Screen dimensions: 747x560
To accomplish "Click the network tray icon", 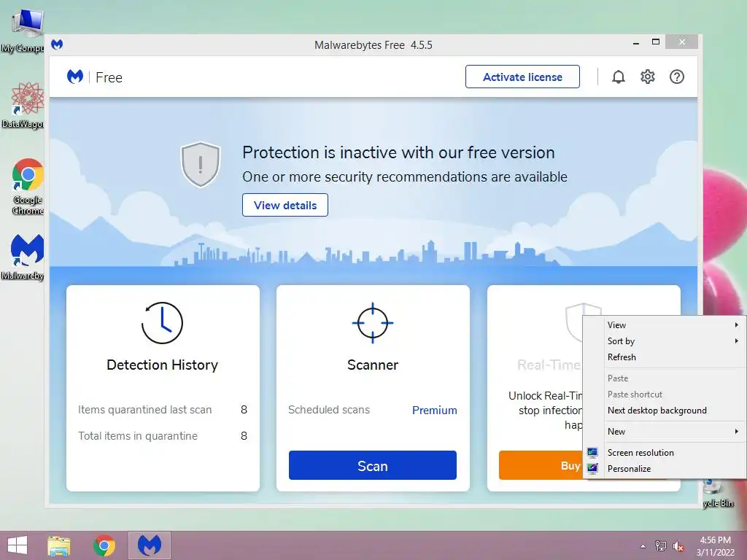I will coord(661,545).
